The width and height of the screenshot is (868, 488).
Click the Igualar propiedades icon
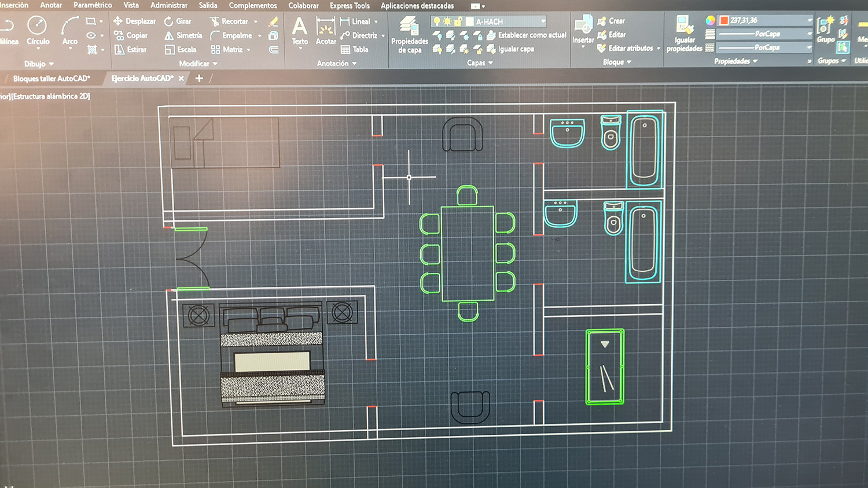tap(684, 34)
